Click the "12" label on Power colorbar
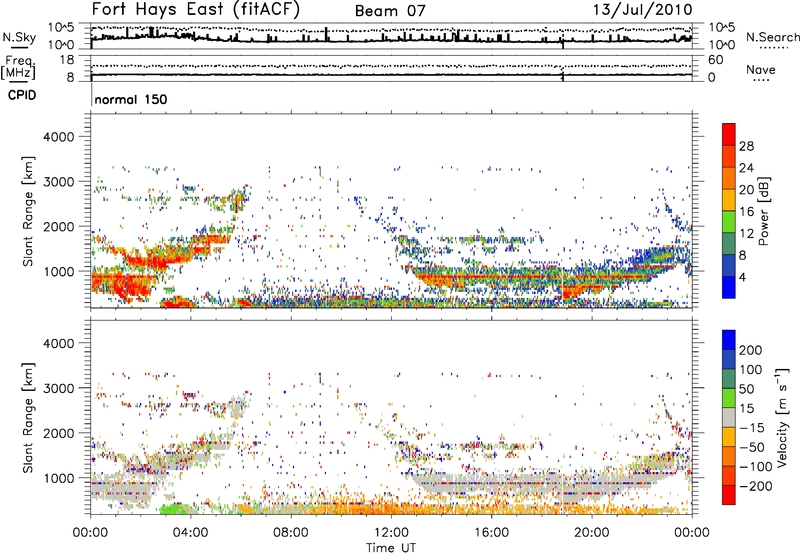 pos(746,234)
